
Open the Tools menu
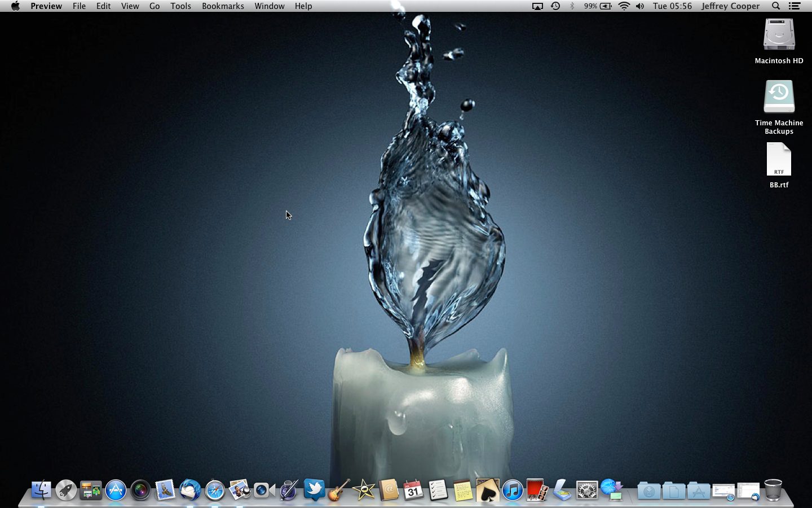(x=181, y=6)
